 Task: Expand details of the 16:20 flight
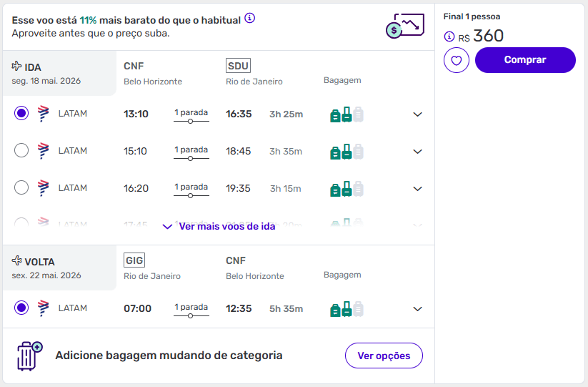418,189
